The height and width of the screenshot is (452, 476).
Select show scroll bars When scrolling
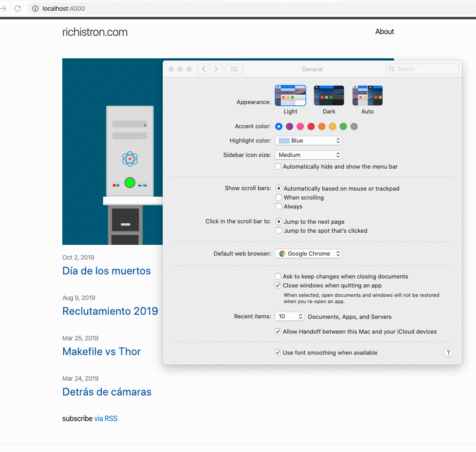[279, 197]
